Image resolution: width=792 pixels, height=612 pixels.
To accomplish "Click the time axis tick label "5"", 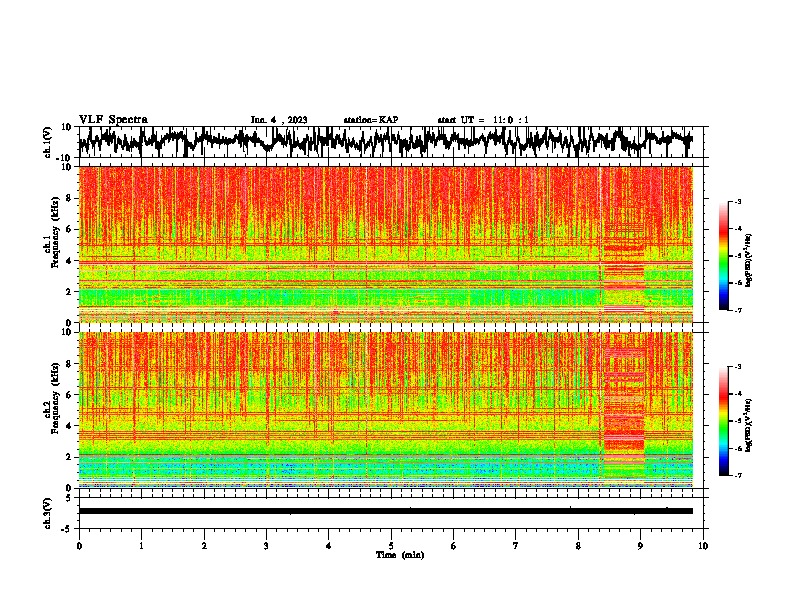I will tap(391, 545).
